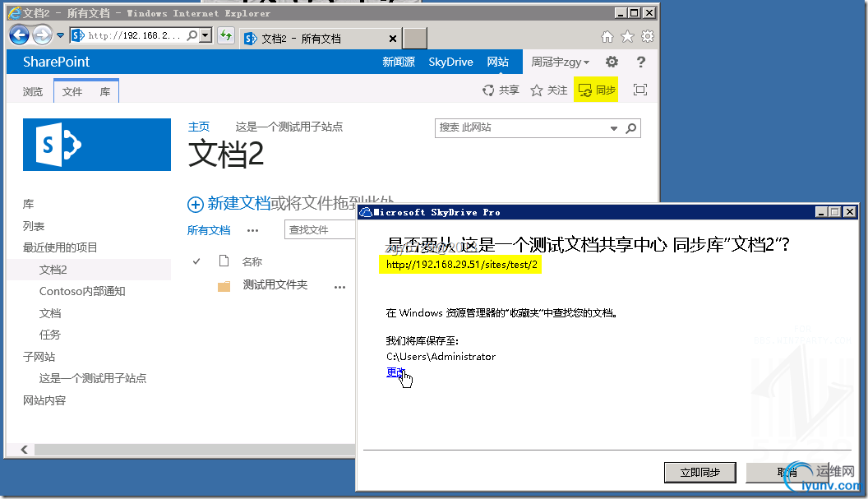This screenshot has width=868, height=499.
Task: Click the IE forward navigation arrow
Action: 43,35
